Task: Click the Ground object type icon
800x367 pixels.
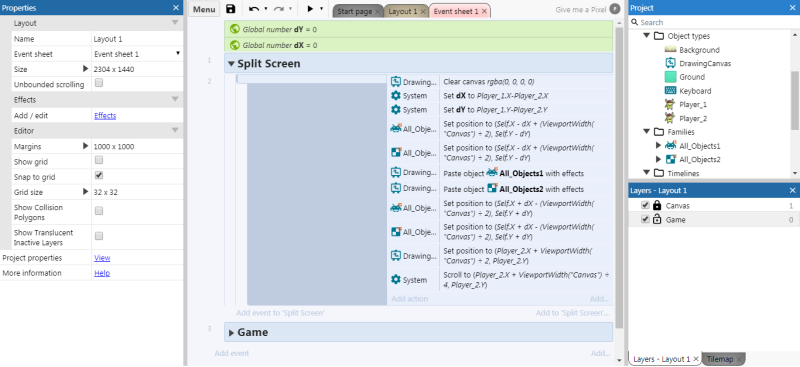Action: click(670, 77)
